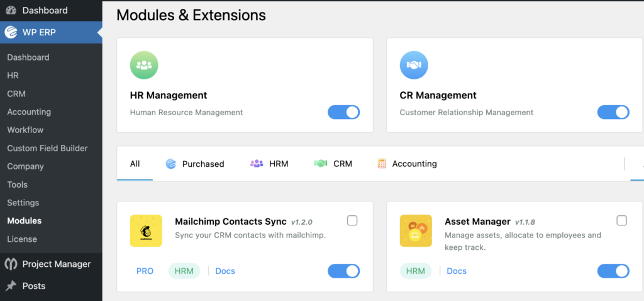Disable the HR Management toggle
The image size is (644, 301).
click(344, 112)
